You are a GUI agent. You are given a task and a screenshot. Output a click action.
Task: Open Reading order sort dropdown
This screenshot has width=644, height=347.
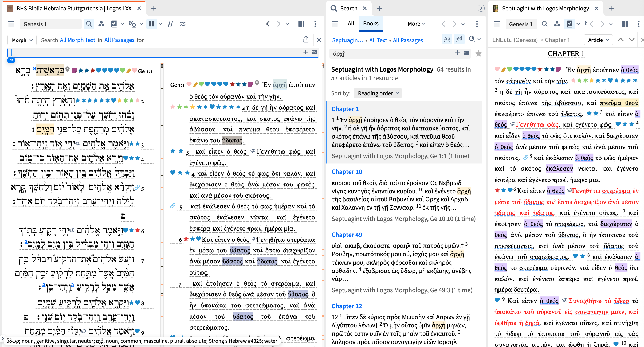(x=378, y=93)
